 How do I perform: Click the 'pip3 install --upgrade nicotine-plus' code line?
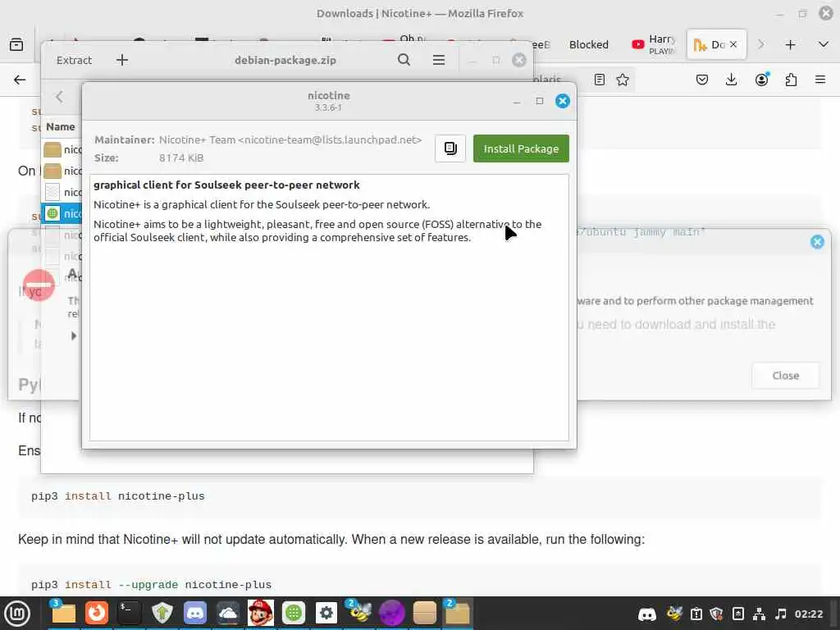(x=151, y=584)
